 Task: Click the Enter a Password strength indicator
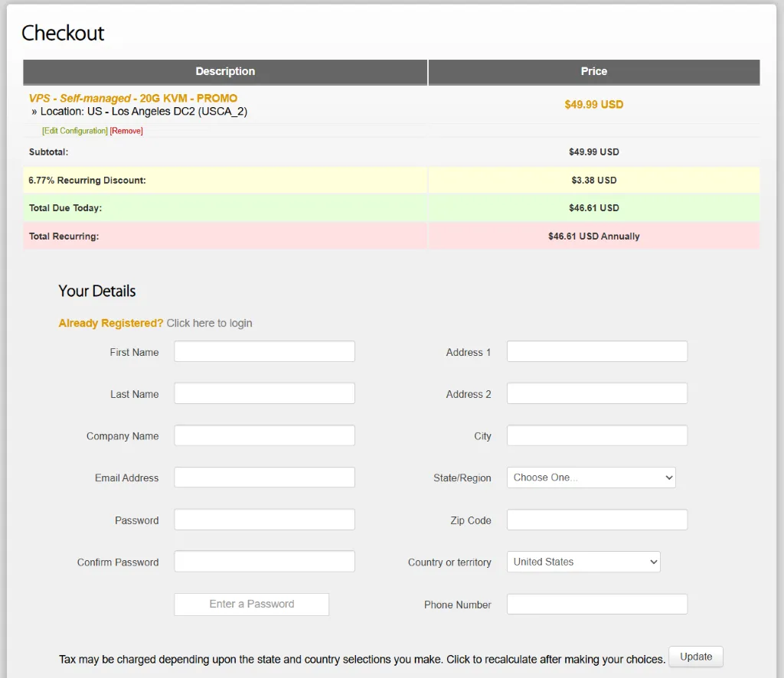coord(251,604)
